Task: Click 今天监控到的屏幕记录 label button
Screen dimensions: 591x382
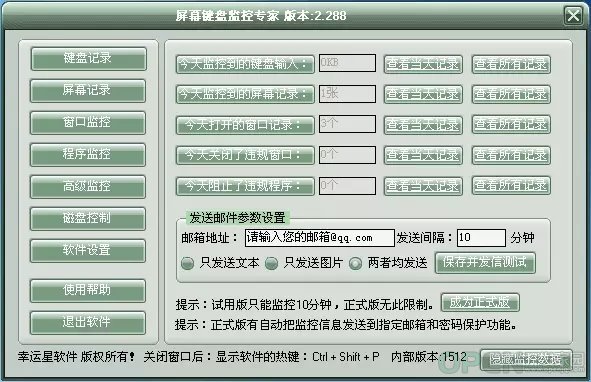Action: coord(245,94)
